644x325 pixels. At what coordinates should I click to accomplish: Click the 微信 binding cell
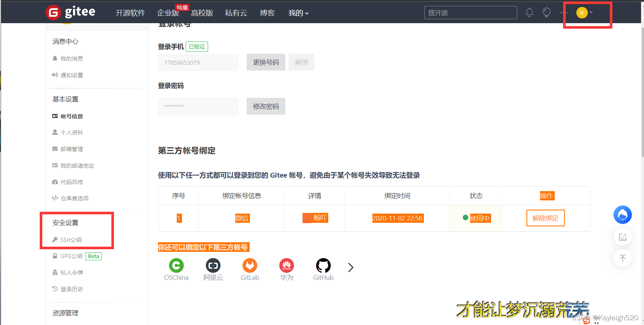point(242,218)
